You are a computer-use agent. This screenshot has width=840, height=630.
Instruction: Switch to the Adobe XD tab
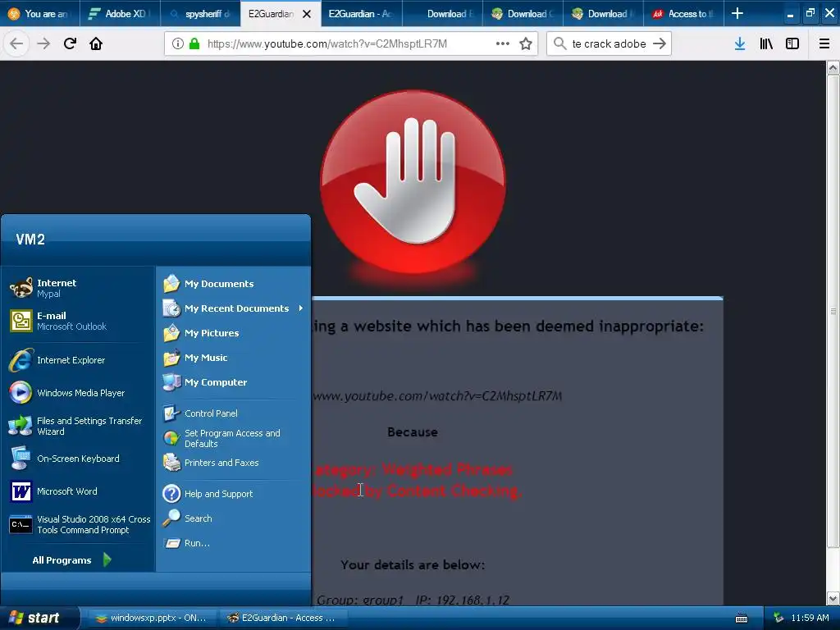pos(120,14)
